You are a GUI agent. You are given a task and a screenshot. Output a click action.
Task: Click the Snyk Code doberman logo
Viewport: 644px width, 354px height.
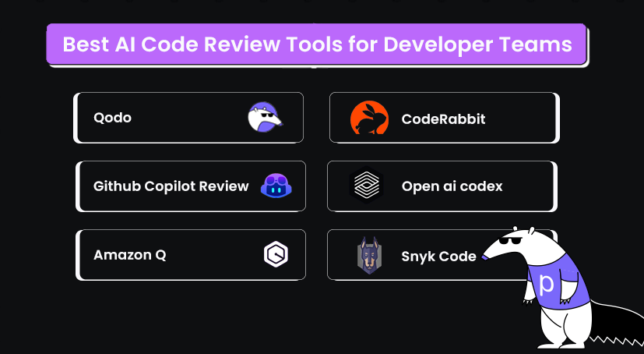coord(369,255)
